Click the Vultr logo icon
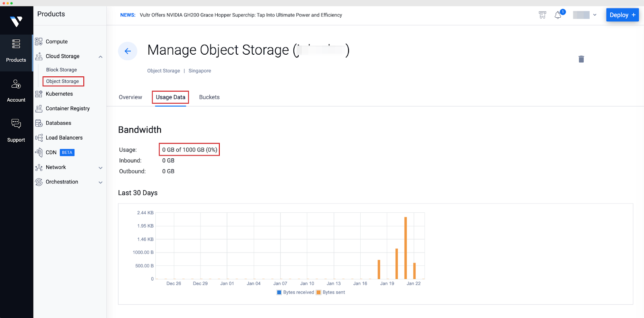The height and width of the screenshot is (318, 644). (16, 21)
